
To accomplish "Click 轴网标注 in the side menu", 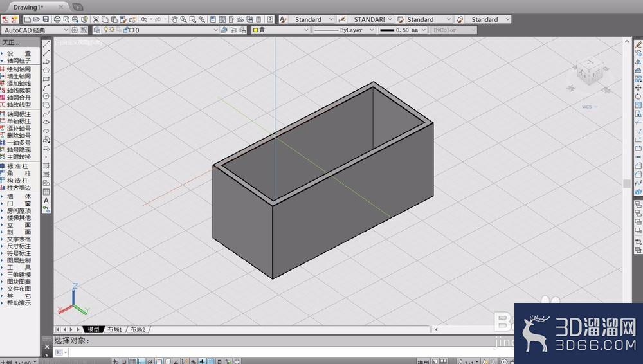I will [x=19, y=114].
